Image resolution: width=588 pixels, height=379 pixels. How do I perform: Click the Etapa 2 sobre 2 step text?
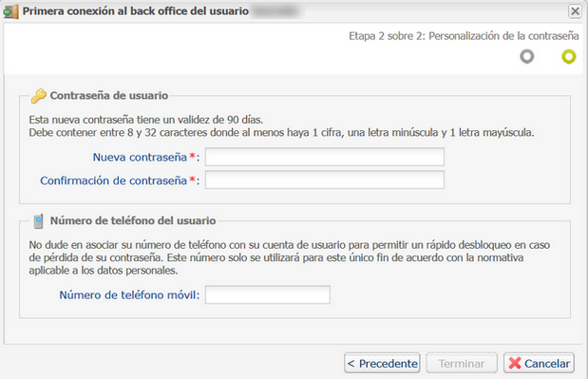[464, 36]
